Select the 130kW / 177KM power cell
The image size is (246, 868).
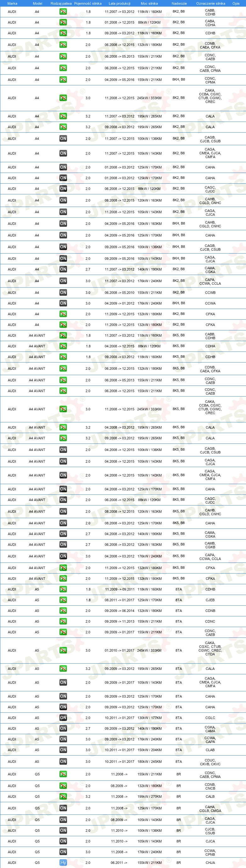(149, 718)
